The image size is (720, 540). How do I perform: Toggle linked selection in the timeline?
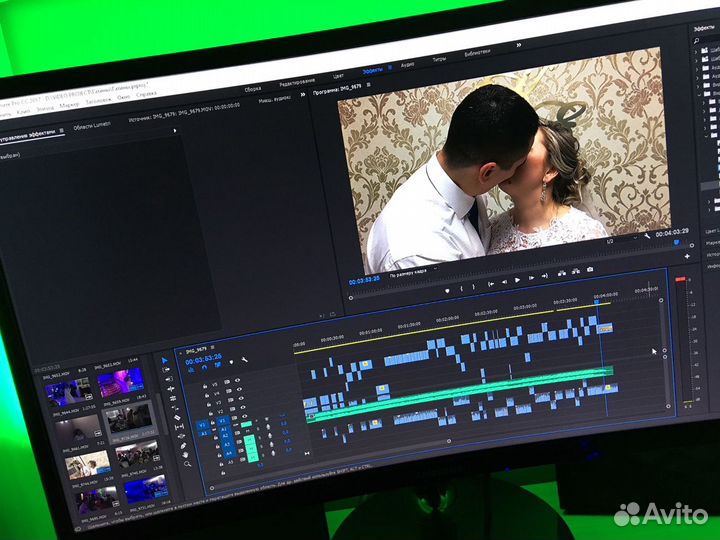point(218,365)
